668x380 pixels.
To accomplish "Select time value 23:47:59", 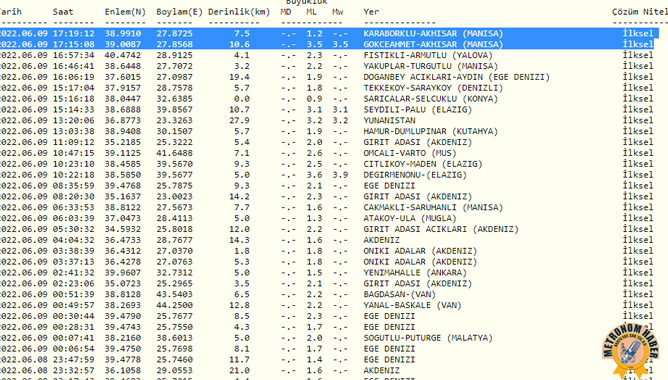I will [73, 360].
